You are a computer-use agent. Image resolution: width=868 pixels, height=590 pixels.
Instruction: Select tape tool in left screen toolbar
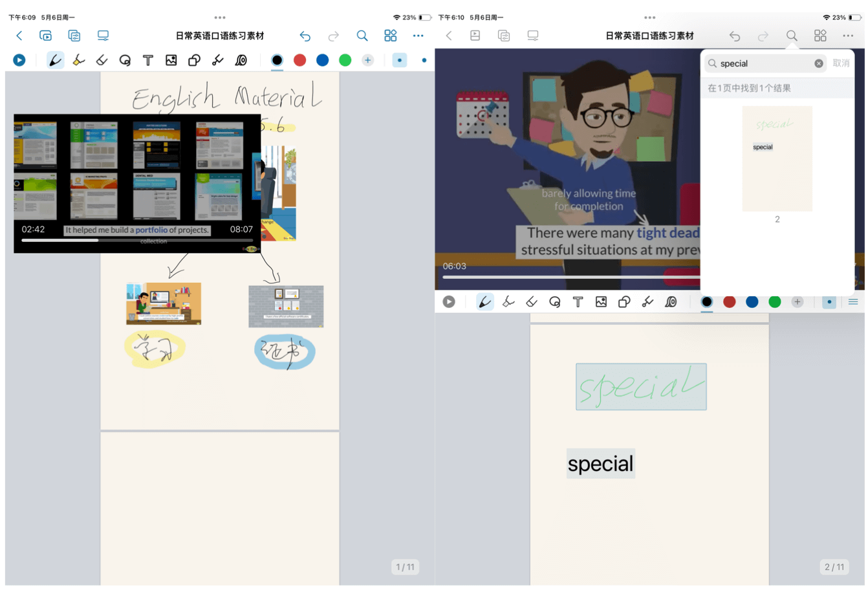click(x=241, y=60)
